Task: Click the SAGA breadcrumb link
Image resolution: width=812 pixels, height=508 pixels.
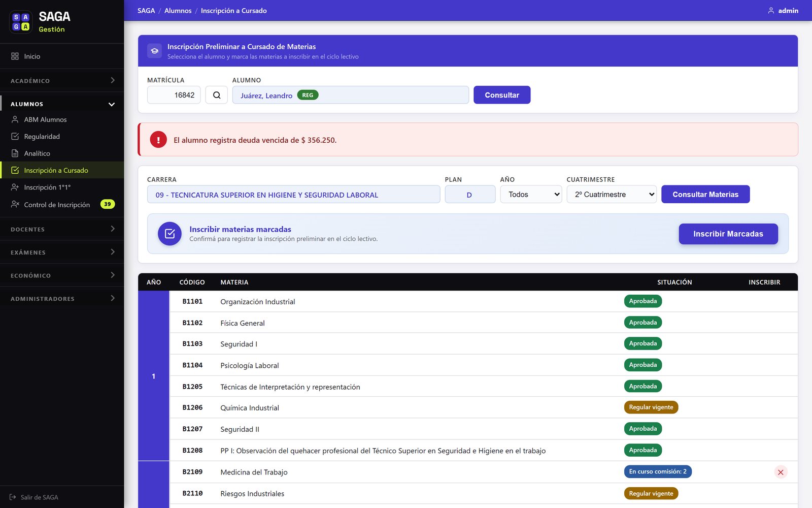Action: [x=146, y=11]
